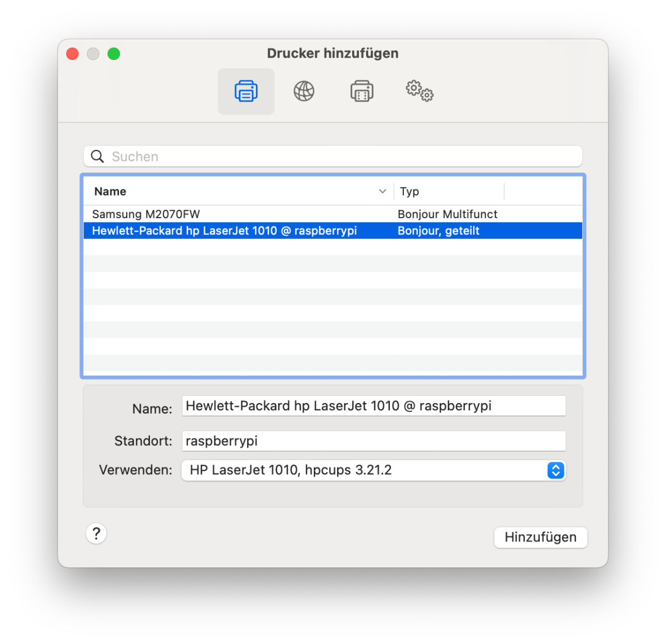Click the Name column sort chevron
This screenshot has width=666, height=644.
pyautogui.click(x=382, y=192)
